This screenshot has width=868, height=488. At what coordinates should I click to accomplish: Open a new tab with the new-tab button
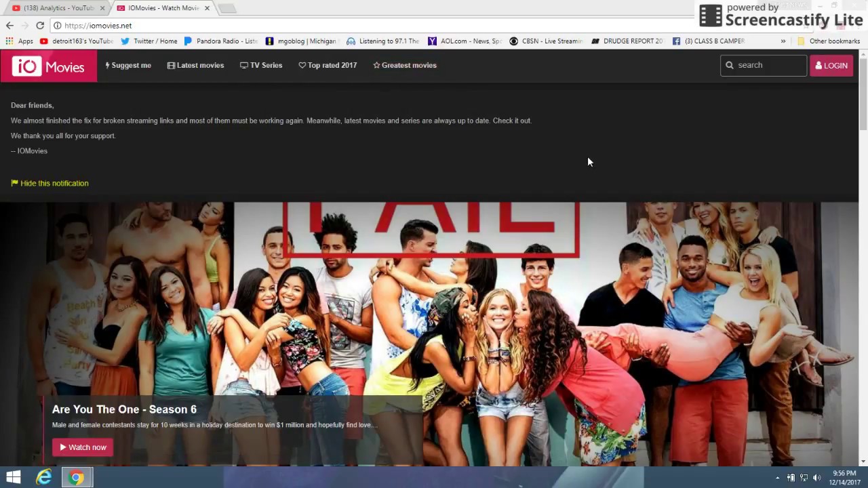(226, 8)
